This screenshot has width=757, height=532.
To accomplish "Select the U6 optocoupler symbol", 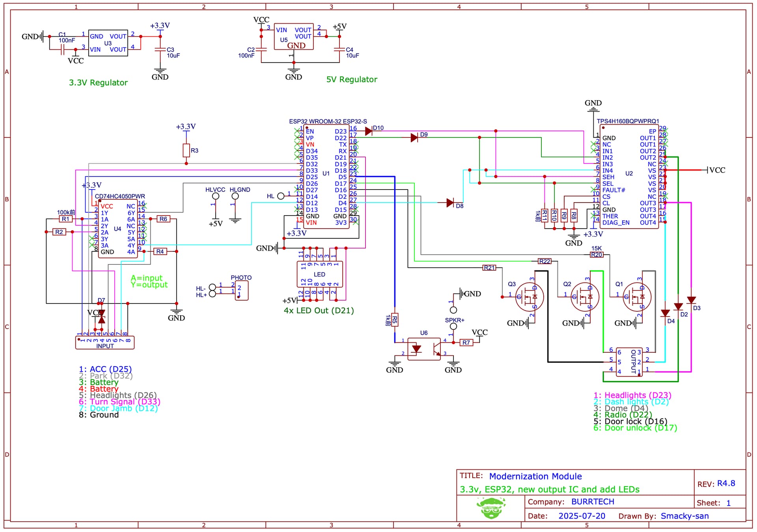I will (423, 349).
